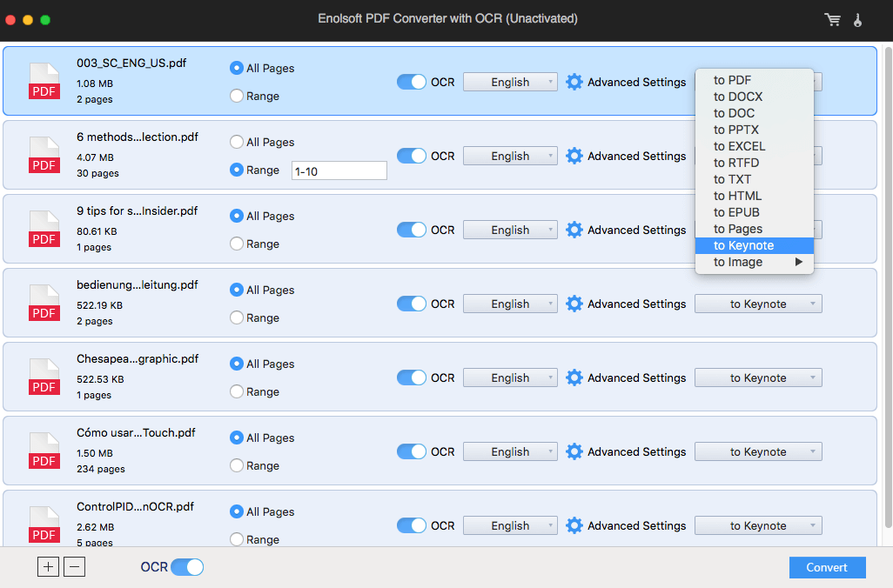
Task: Select Range radio for Chesapea...graphic.pdf
Action: pyautogui.click(x=237, y=391)
